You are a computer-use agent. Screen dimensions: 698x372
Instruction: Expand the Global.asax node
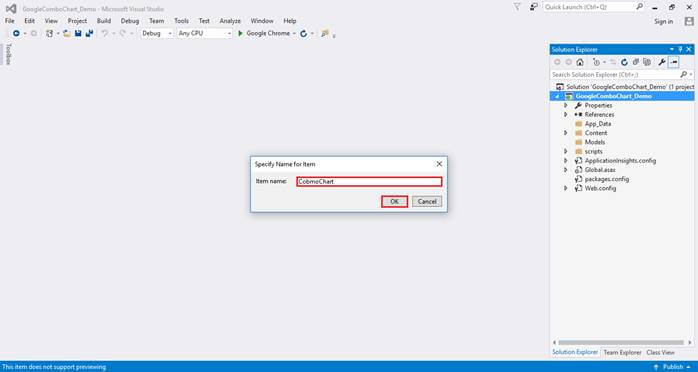566,170
